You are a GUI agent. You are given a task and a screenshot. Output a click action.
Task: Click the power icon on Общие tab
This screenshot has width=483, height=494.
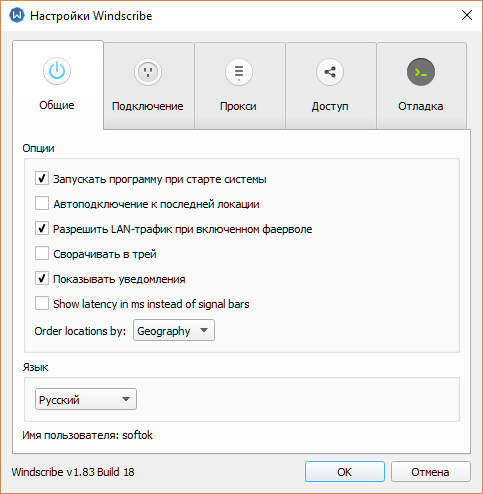(57, 71)
